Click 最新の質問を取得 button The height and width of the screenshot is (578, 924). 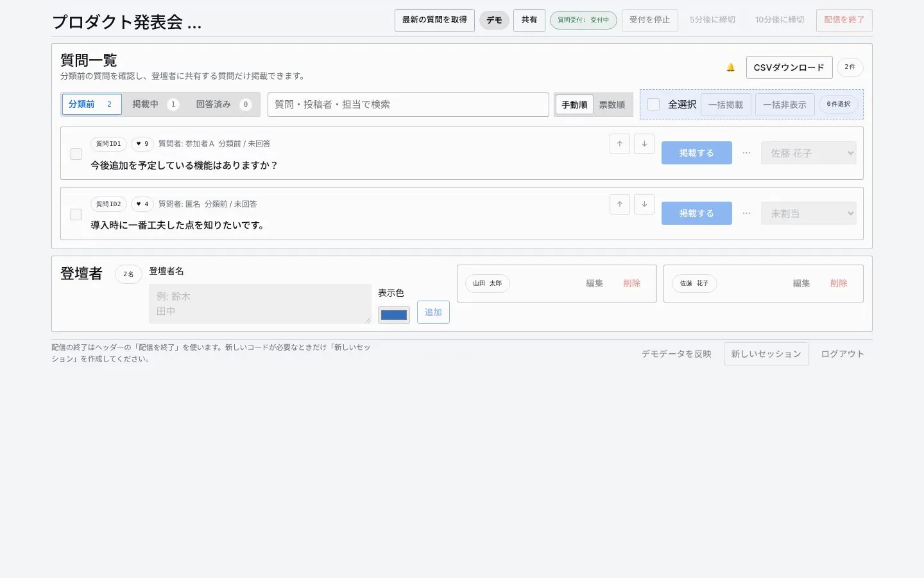pos(434,20)
